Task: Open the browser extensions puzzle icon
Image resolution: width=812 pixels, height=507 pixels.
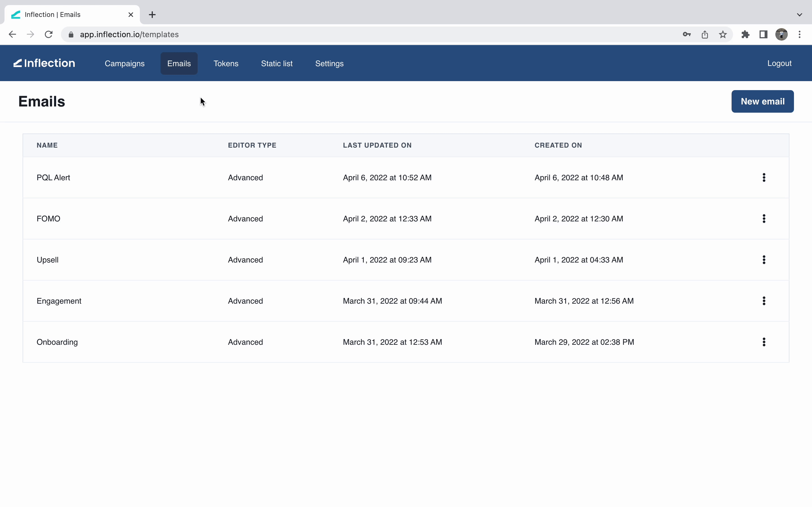Action: coord(745,34)
